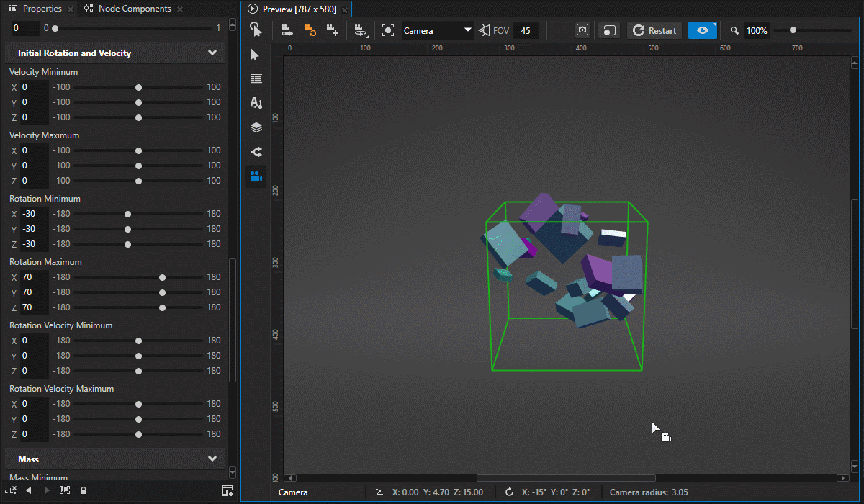Toggle the blue eye visibility button
Viewport: 864px width, 504px height.
[x=702, y=30]
